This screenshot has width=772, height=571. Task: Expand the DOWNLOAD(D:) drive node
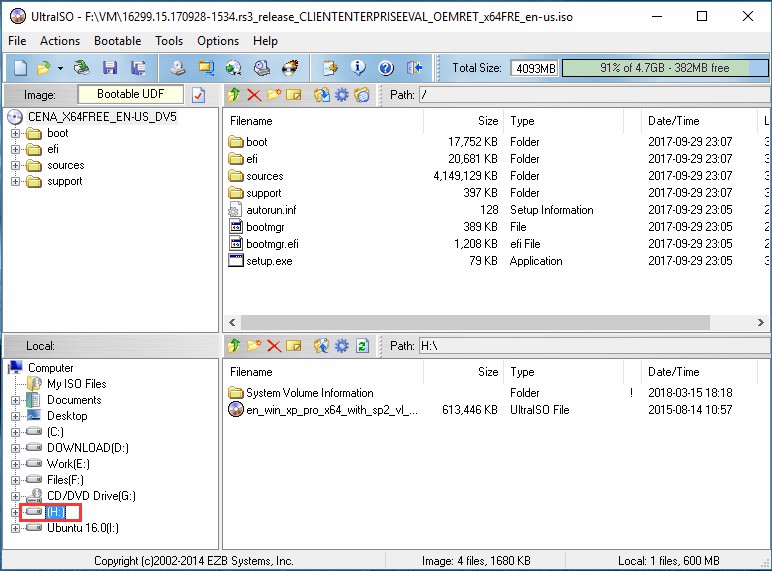pyautogui.click(x=15, y=448)
